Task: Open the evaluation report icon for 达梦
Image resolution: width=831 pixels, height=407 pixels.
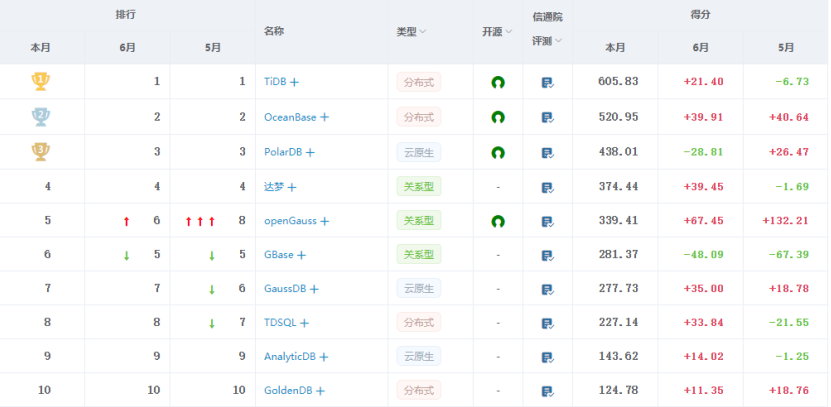Action: point(547,188)
